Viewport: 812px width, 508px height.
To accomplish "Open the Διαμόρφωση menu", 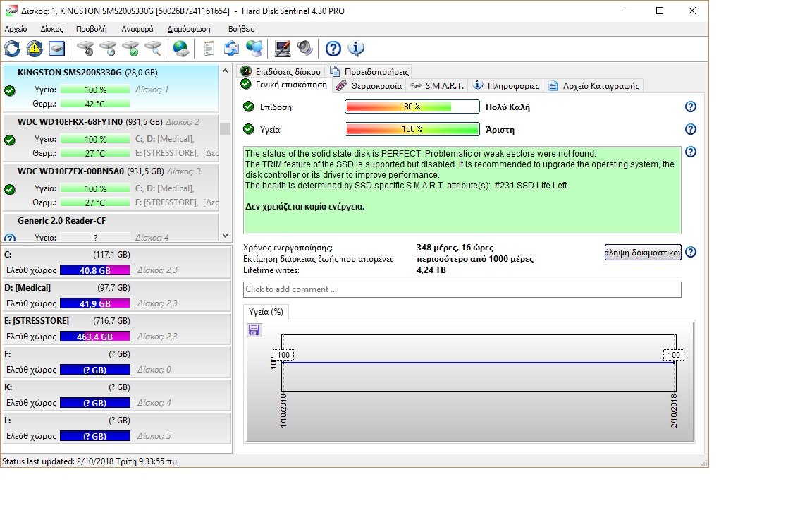I will point(188,29).
